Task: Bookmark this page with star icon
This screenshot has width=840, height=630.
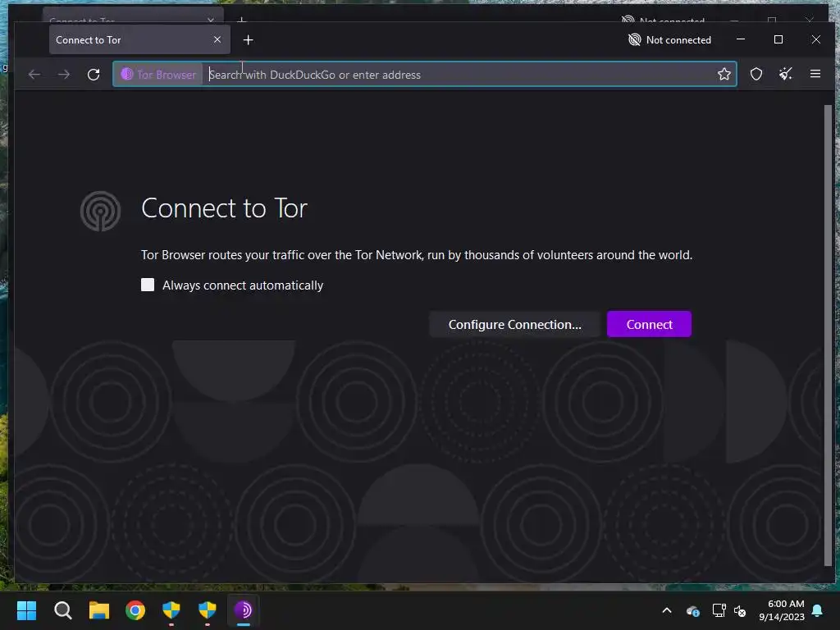Action: 724,74
